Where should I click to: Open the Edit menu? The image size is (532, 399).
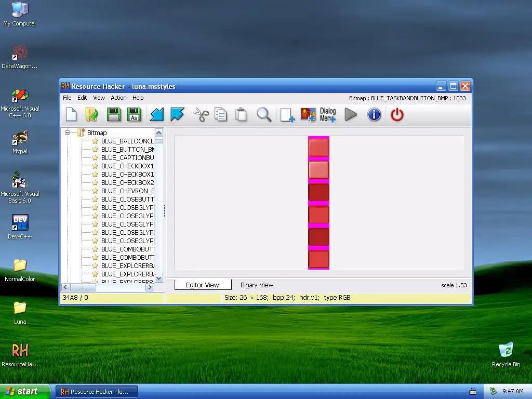point(82,98)
